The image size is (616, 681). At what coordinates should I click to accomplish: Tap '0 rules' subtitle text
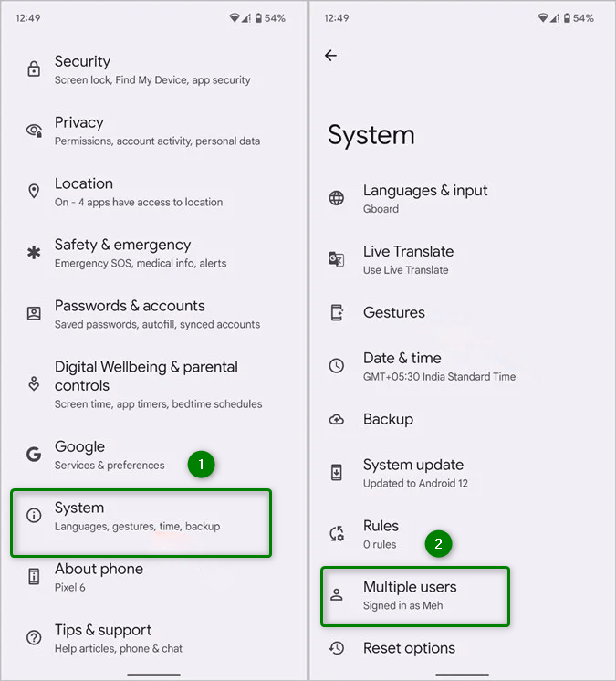pyautogui.click(x=380, y=544)
